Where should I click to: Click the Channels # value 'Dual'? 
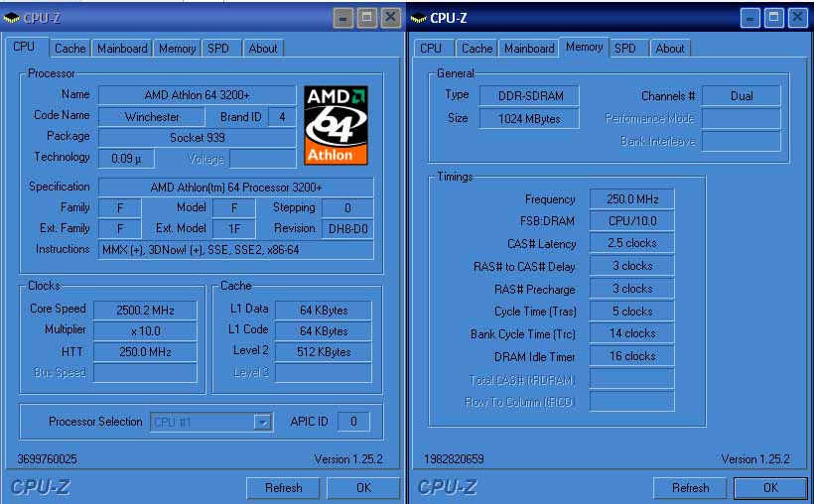coord(742,96)
